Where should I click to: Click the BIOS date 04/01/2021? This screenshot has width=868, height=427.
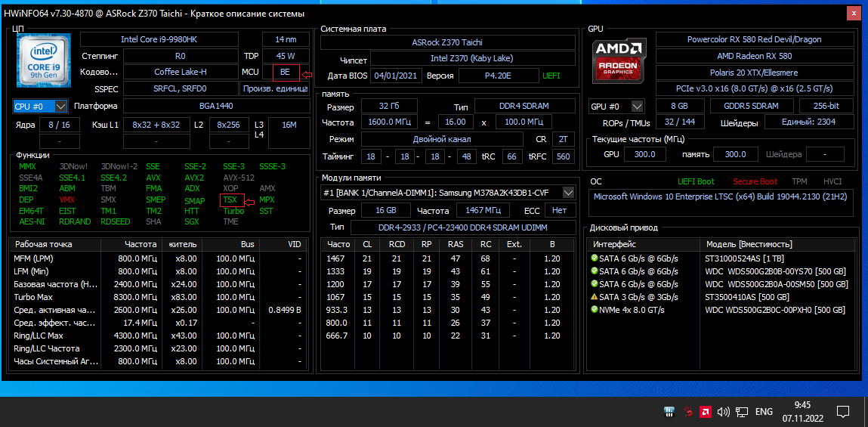[x=397, y=76]
